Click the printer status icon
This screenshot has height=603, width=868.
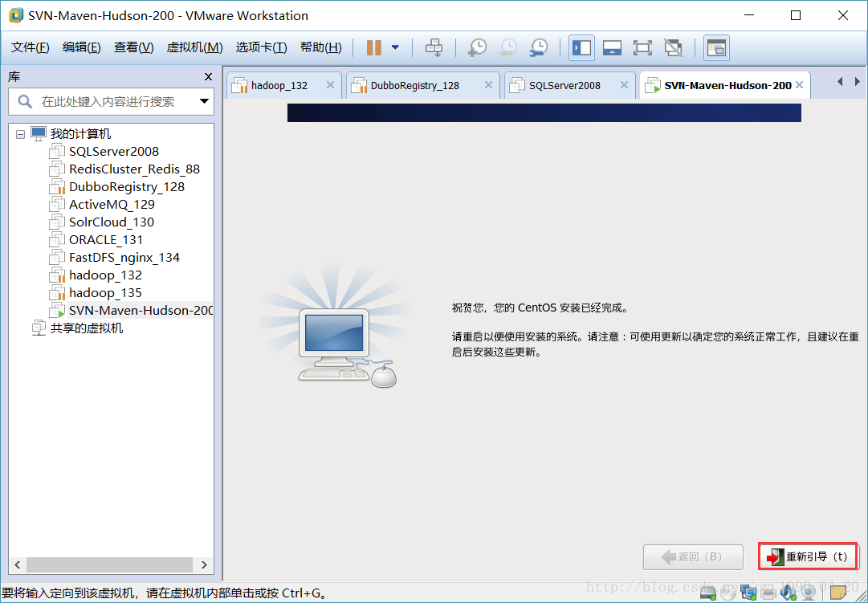pos(768,593)
